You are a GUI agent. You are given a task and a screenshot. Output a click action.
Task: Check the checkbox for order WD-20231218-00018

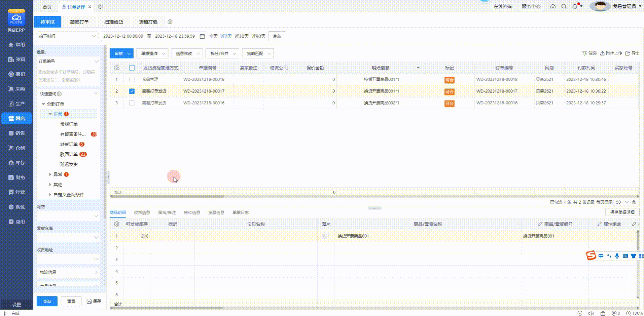[132, 80]
